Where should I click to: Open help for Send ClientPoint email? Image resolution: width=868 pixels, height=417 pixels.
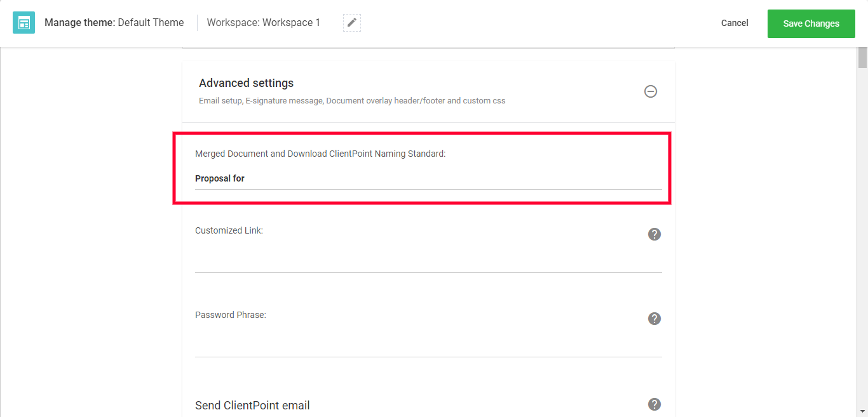point(654,404)
